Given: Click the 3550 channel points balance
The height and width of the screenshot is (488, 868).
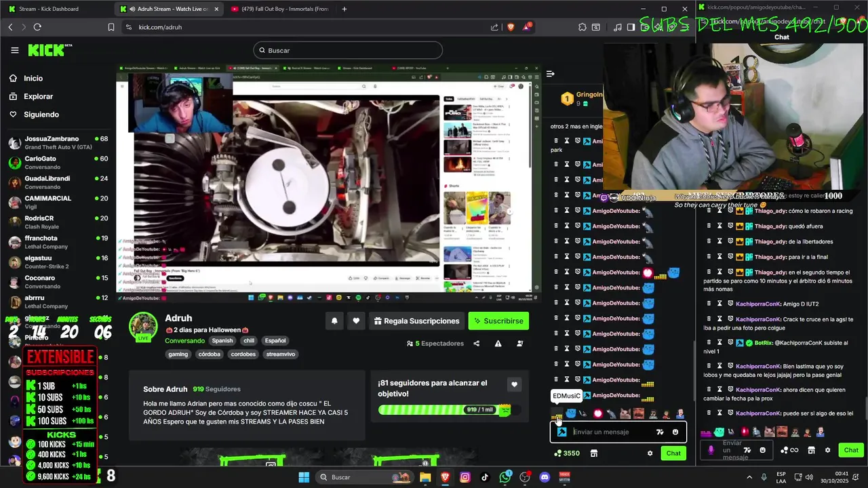Looking at the screenshot, I should tap(567, 453).
